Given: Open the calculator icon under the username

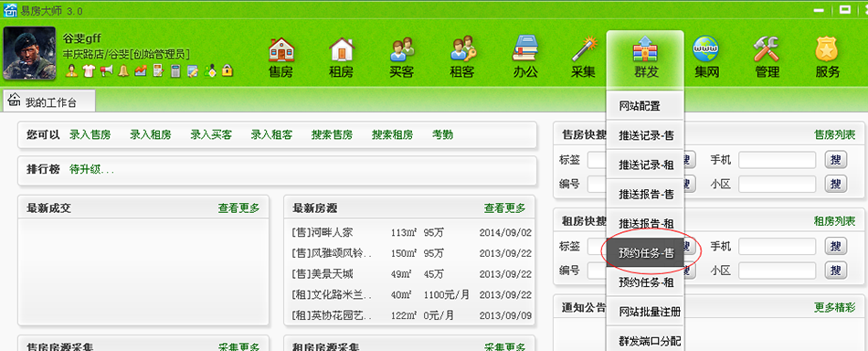Looking at the screenshot, I should tap(175, 70).
